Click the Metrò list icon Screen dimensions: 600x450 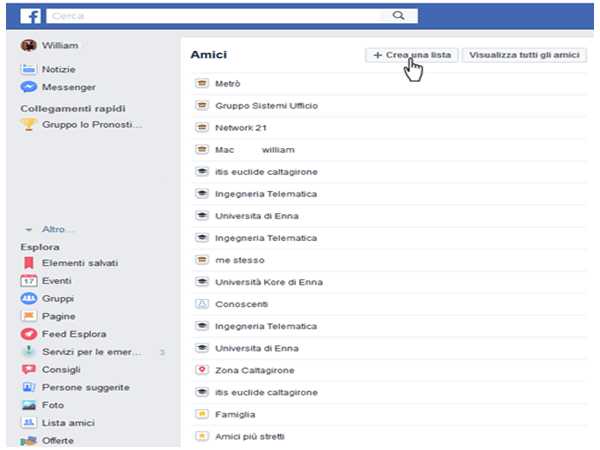click(x=202, y=83)
